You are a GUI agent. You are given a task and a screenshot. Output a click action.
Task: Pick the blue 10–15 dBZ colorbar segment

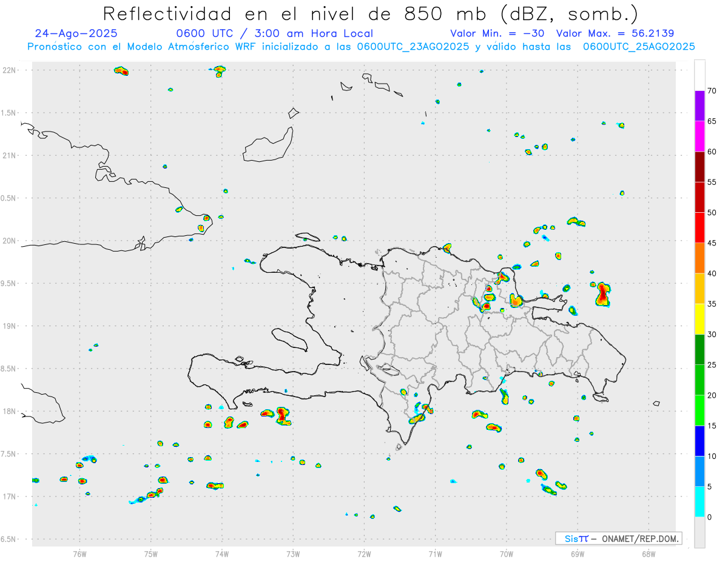pos(699,441)
